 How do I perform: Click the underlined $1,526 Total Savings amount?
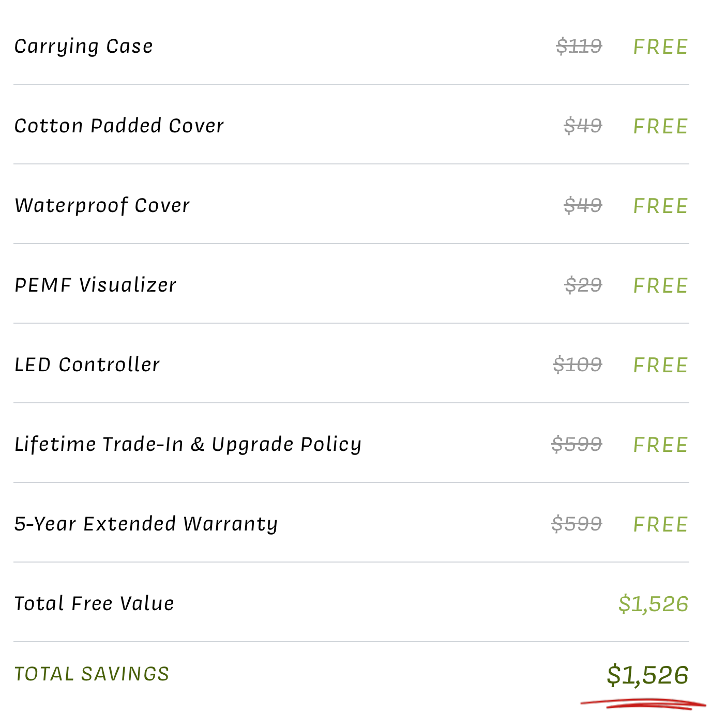point(647,675)
